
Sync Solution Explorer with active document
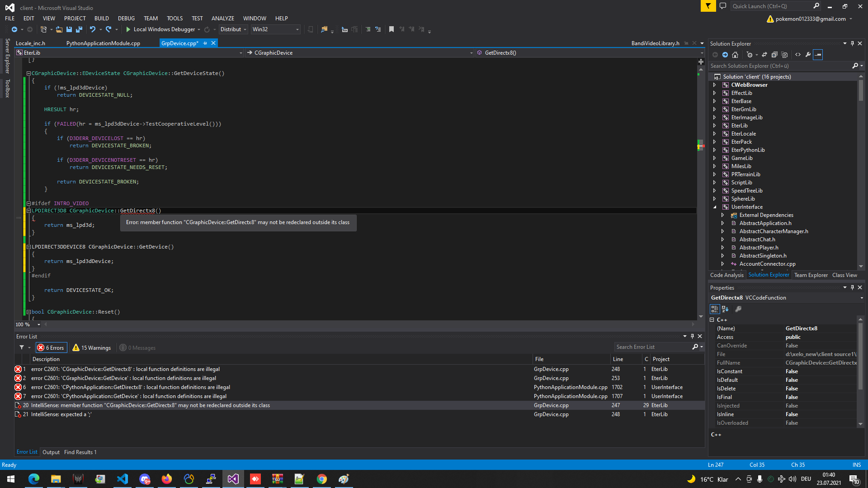coord(764,55)
